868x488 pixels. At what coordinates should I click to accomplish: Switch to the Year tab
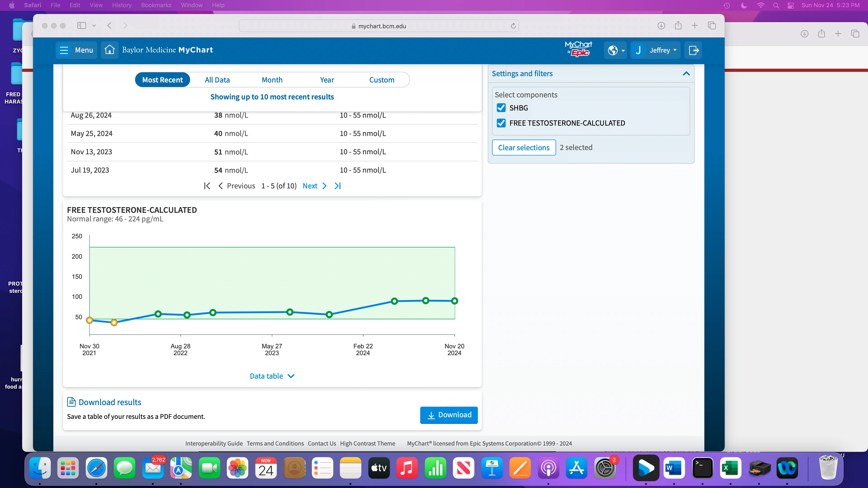327,80
